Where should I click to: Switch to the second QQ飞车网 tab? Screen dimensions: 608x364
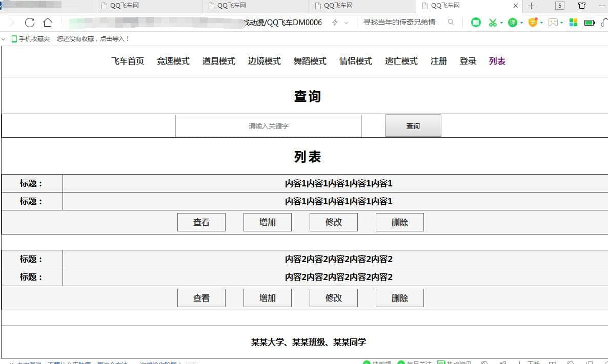[x=255, y=6]
